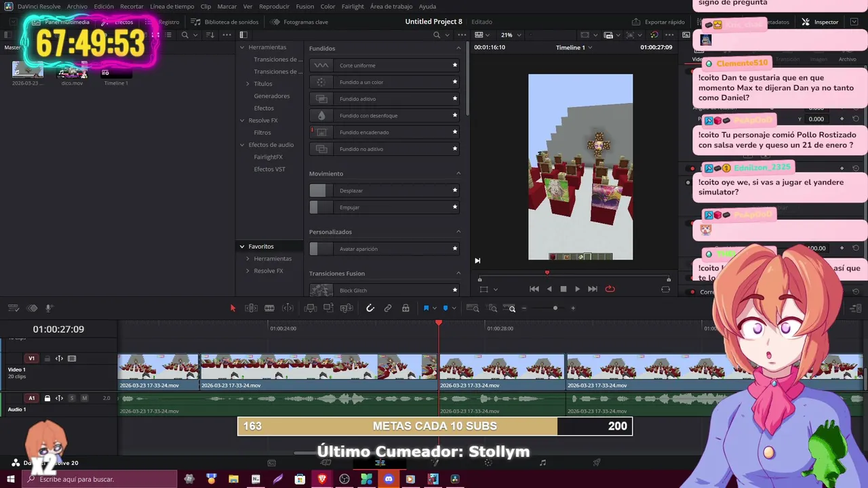Image resolution: width=868 pixels, height=488 pixels.
Task: Select the V1 track destination button
Action: pos(31,359)
